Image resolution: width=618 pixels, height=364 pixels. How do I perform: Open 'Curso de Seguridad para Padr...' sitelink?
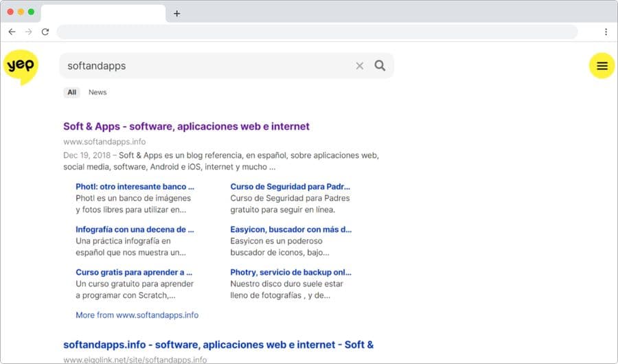click(x=290, y=187)
